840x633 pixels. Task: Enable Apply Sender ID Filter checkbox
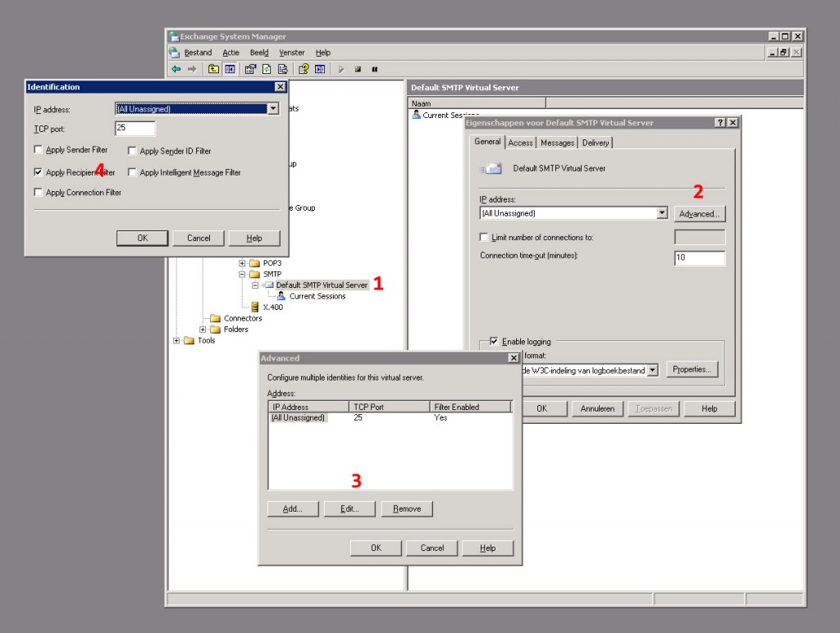tap(132, 151)
